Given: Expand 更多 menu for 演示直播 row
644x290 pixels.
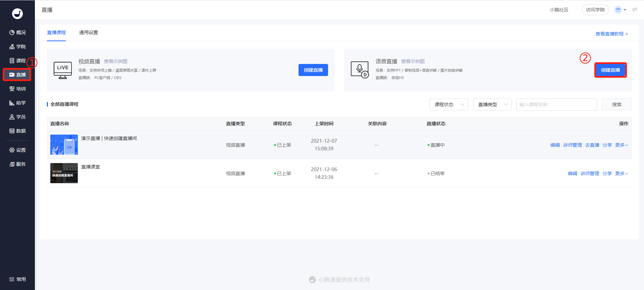Looking at the screenshot, I should pos(622,145).
